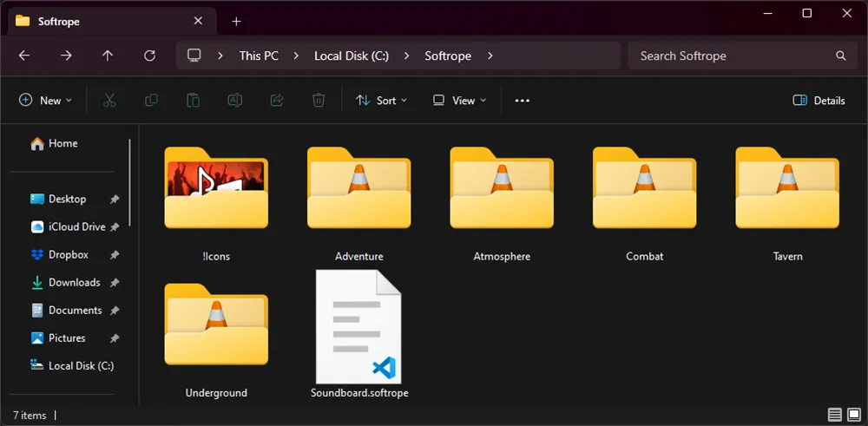Viewport: 868px width, 426px height.
Task: Click the Rename icon in toolbar
Action: pyautogui.click(x=234, y=100)
